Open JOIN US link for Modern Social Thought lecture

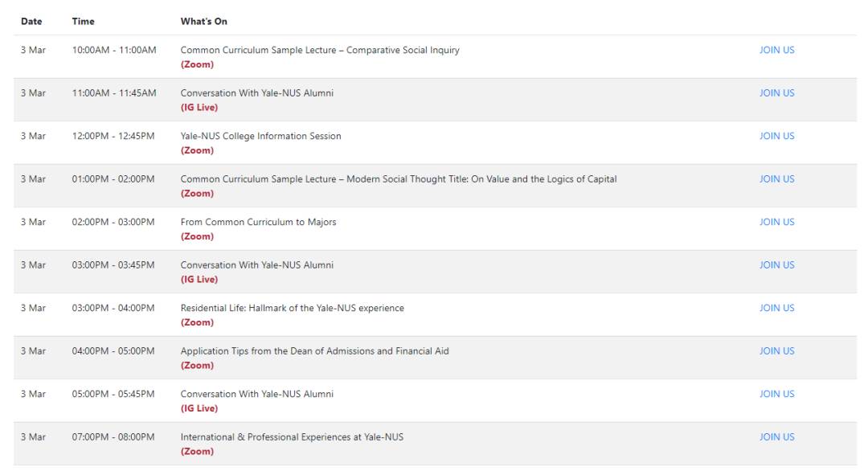(x=776, y=179)
